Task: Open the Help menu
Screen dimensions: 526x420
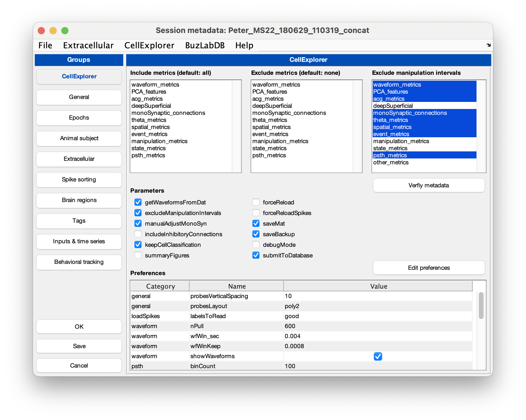Action: [244, 45]
